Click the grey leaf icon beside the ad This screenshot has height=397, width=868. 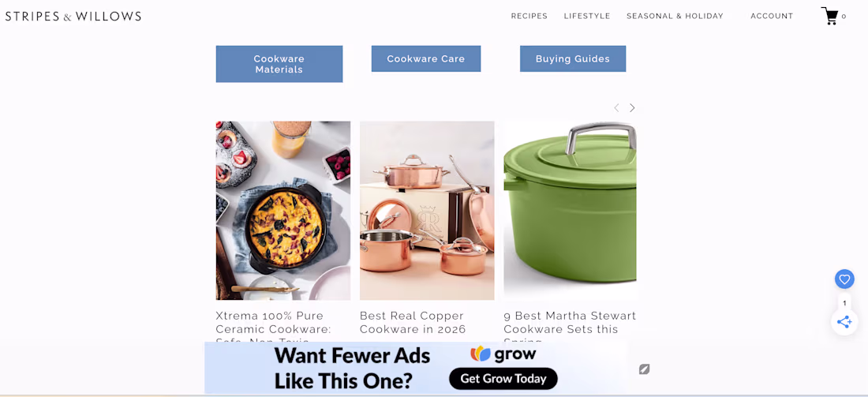click(x=644, y=369)
